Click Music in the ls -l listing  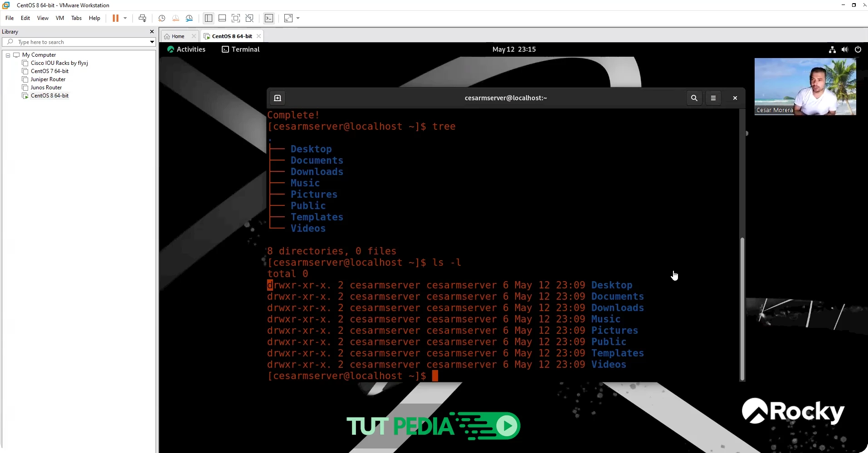point(606,319)
